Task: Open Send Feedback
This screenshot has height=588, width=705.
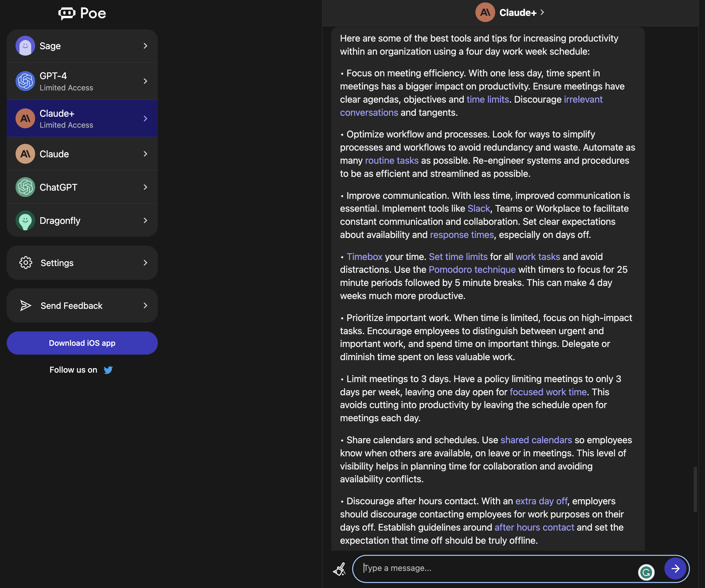Action: pos(71,305)
